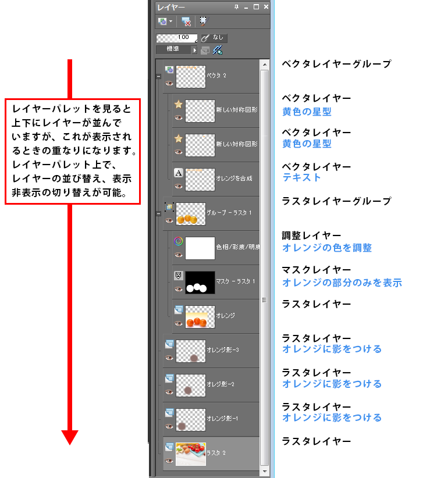Image resolution: width=448 pixels, height=478 pixels.
Task: Open the 標準 blend mode dropdown
Action: point(176,49)
